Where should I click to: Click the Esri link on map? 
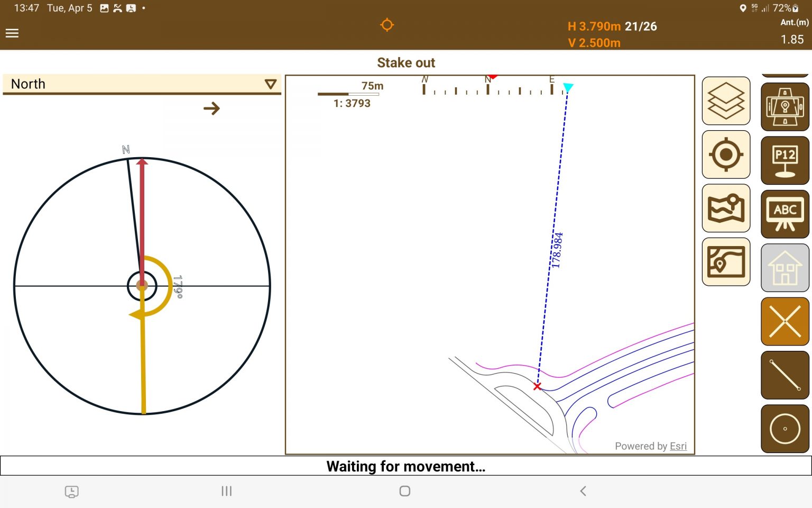click(678, 446)
